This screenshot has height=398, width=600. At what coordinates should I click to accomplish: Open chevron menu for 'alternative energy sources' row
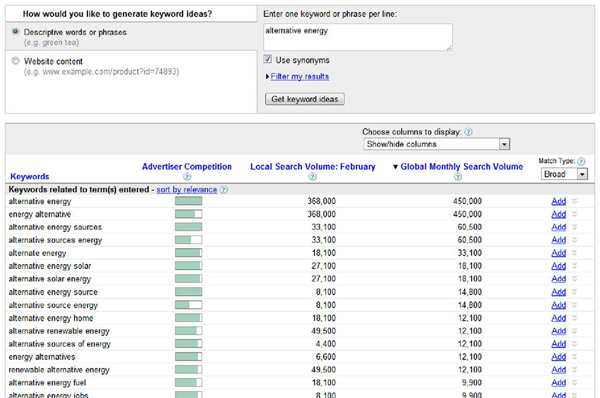pyautogui.click(x=574, y=227)
